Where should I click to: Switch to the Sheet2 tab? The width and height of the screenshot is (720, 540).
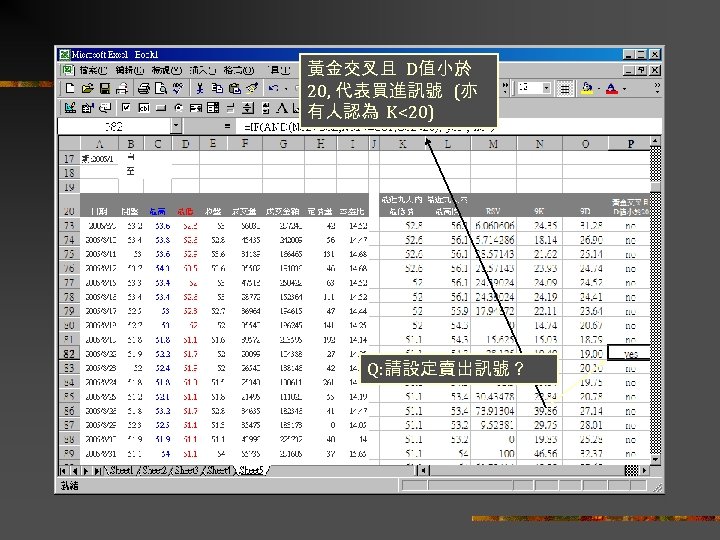coord(154,470)
